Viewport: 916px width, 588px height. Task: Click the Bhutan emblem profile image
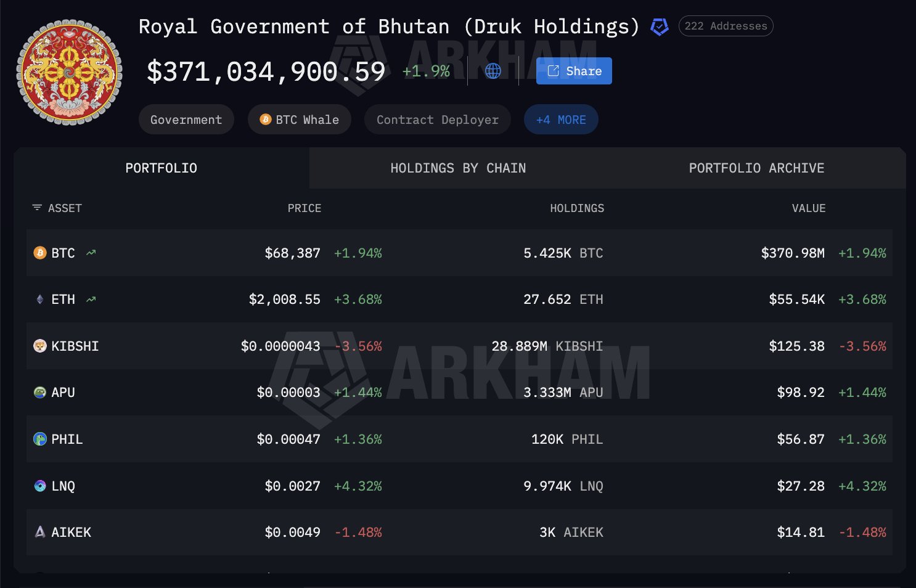click(x=69, y=72)
